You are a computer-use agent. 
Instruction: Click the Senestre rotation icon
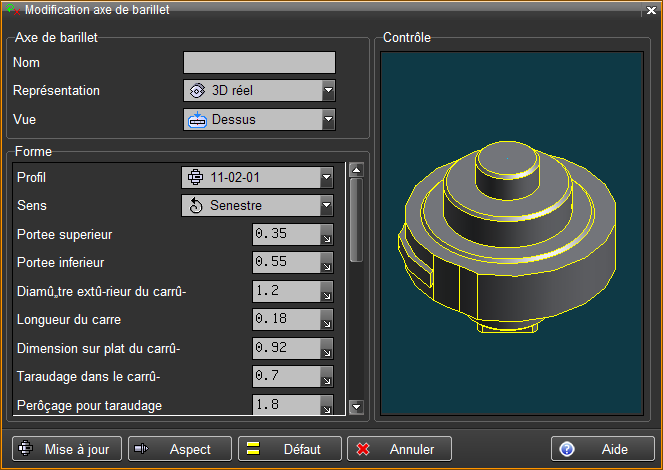(x=196, y=206)
